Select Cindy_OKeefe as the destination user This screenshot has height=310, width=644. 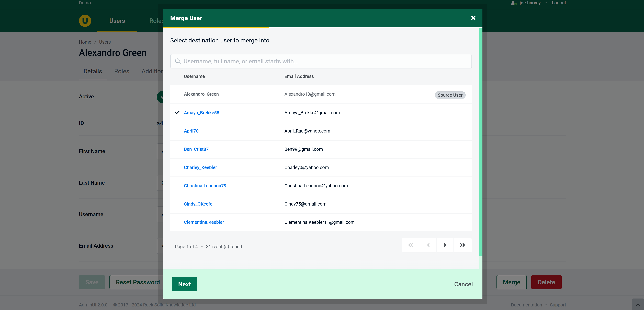pos(198,204)
